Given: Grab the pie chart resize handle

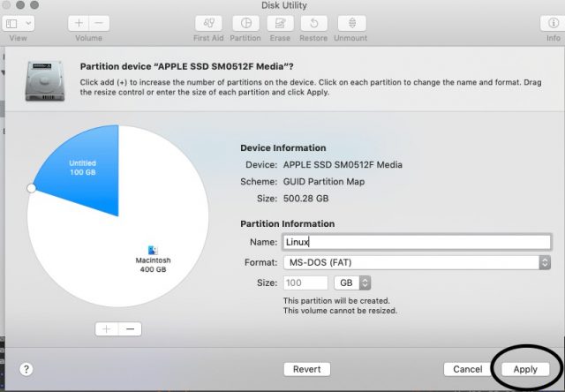Looking at the screenshot, I should click(x=32, y=188).
